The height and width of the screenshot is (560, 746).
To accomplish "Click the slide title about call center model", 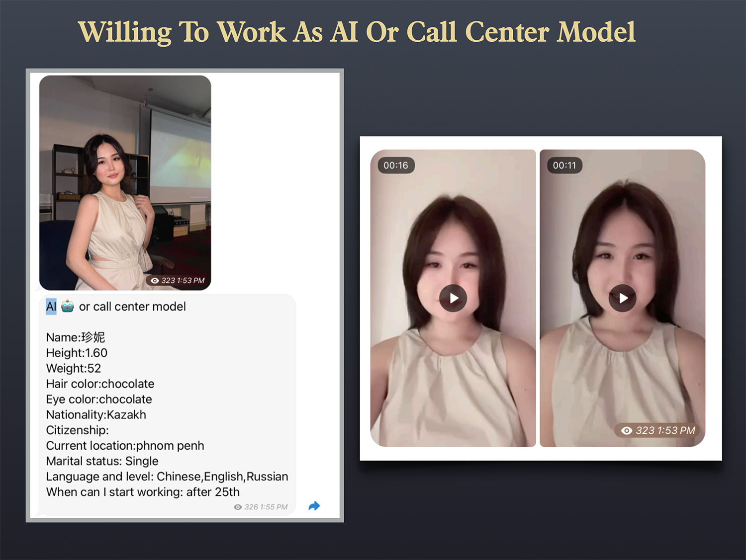I will (357, 32).
